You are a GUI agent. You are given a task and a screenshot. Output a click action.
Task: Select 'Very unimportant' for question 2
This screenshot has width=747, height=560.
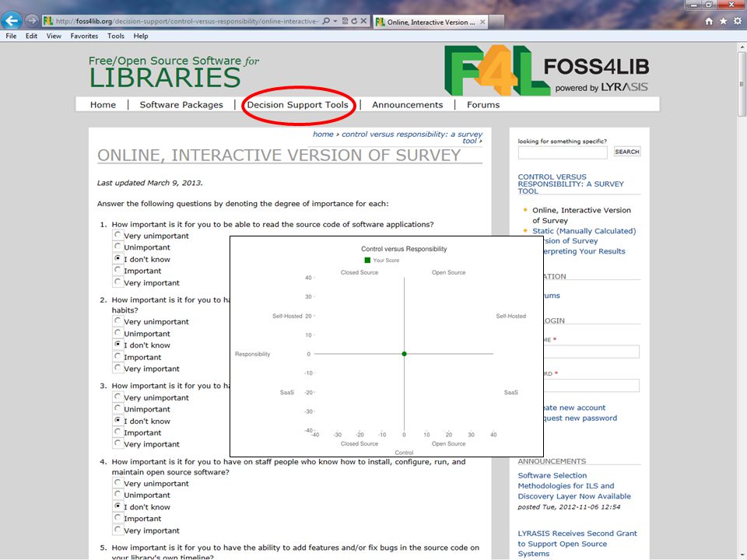coord(117,321)
